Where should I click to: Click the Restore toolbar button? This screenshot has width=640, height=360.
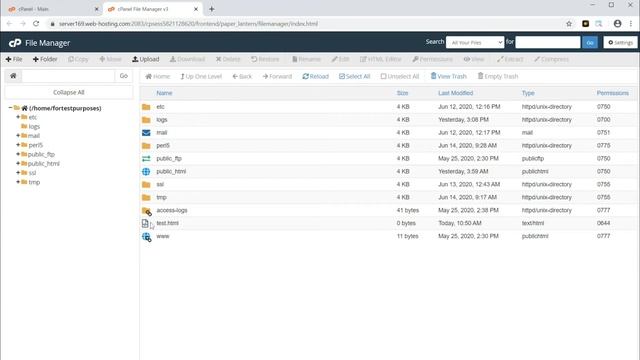coord(265,59)
